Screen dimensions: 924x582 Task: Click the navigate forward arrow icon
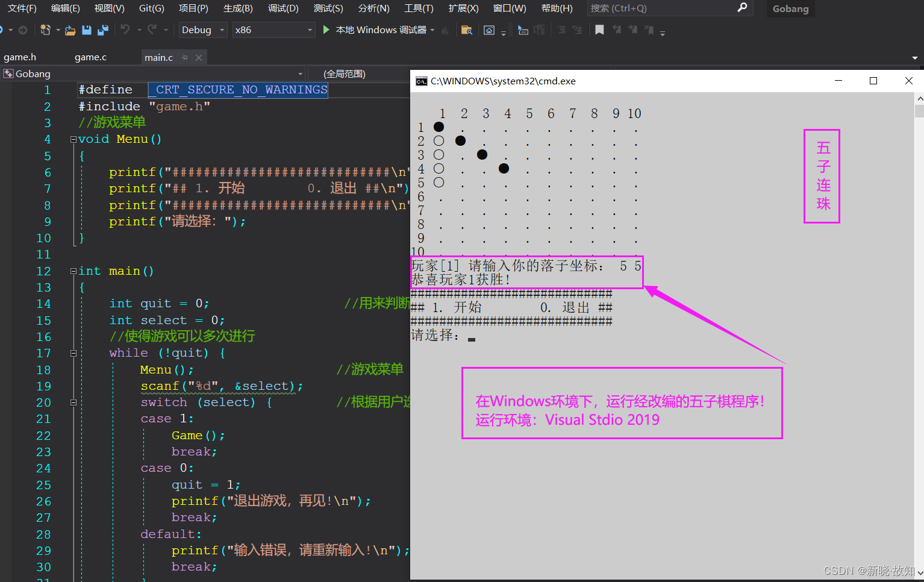click(23, 30)
